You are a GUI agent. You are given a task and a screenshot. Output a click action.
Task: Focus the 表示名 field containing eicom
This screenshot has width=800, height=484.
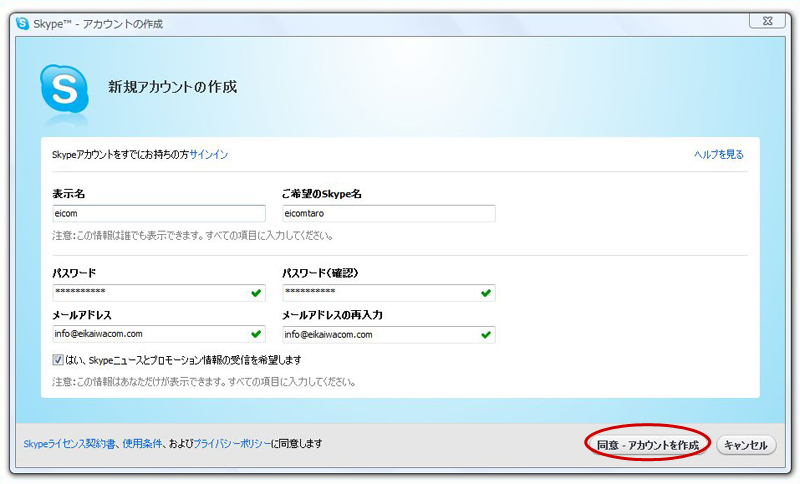tap(158, 213)
